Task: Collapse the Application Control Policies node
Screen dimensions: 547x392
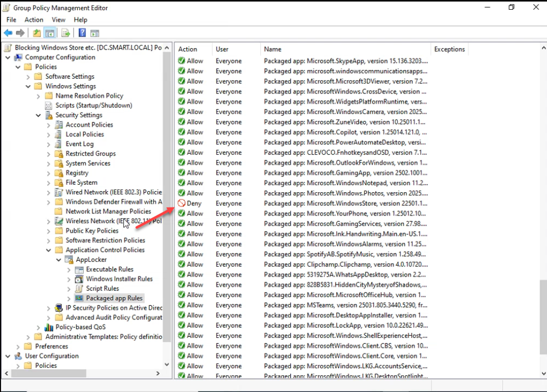Action: pyautogui.click(x=49, y=250)
